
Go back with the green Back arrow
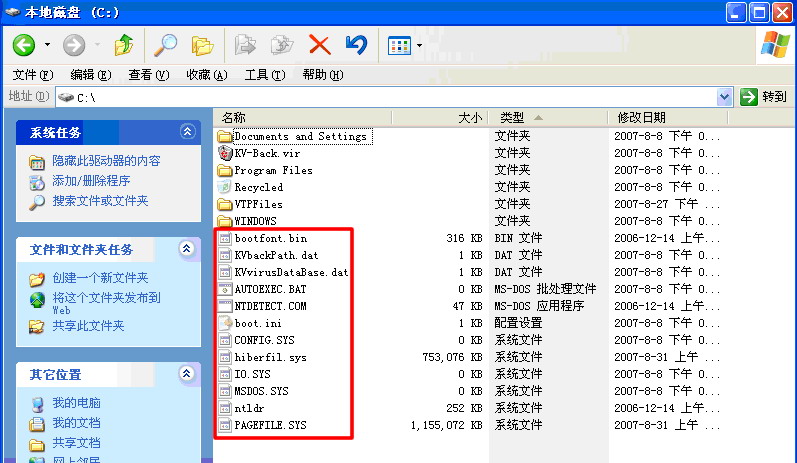24,45
